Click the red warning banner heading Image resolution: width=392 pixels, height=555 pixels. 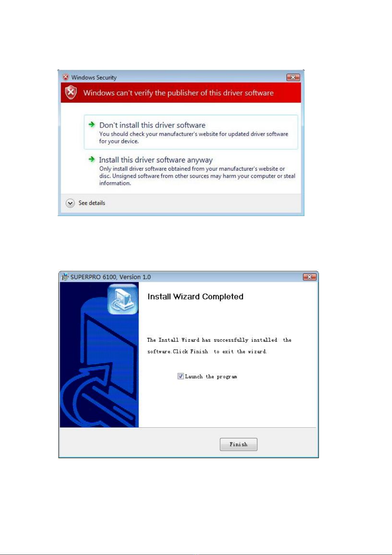click(x=178, y=93)
